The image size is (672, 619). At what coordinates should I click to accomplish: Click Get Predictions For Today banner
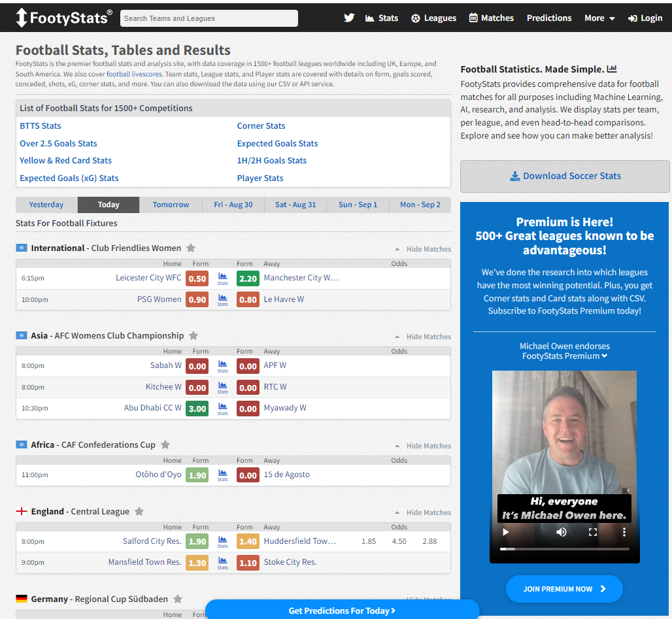click(342, 611)
